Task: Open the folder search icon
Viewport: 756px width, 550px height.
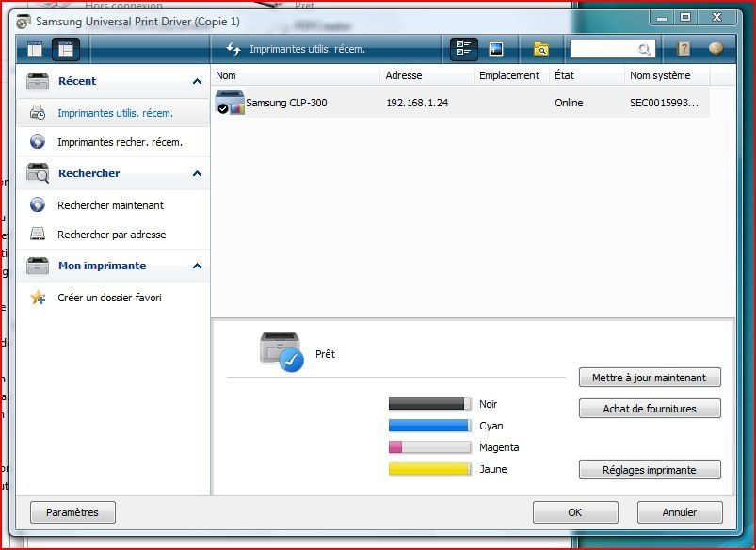Action: pos(541,49)
